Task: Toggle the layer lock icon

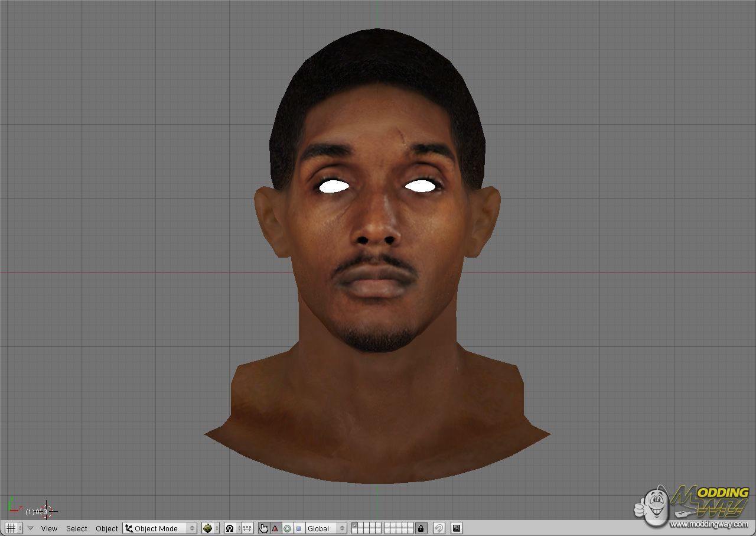Action: tap(421, 528)
